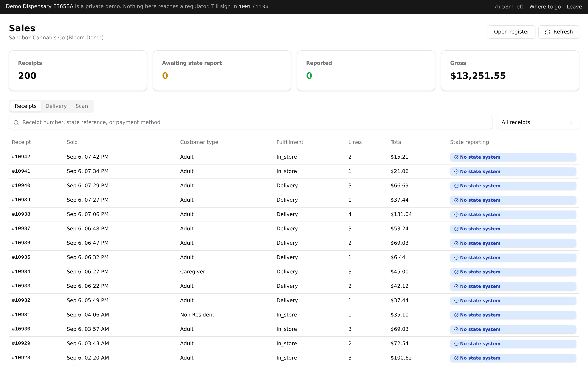Screen dimensions: 588x368
Task: Click check icon in receipt #10936 status badge
Action: pyautogui.click(x=456, y=243)
